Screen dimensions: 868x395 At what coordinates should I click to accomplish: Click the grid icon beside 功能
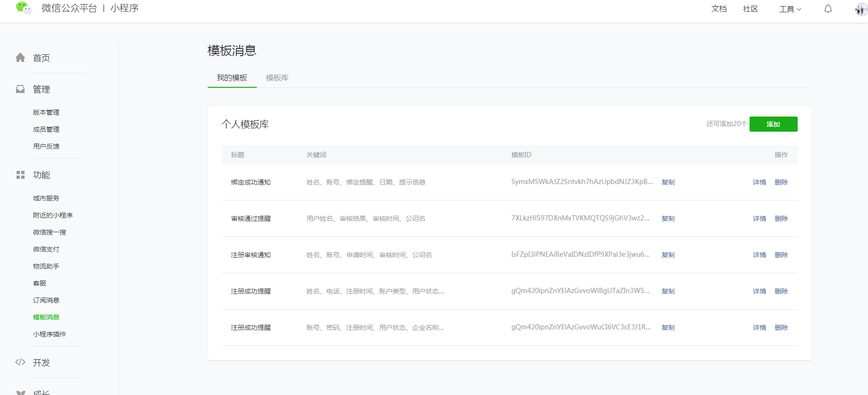[x=20, y=175]
